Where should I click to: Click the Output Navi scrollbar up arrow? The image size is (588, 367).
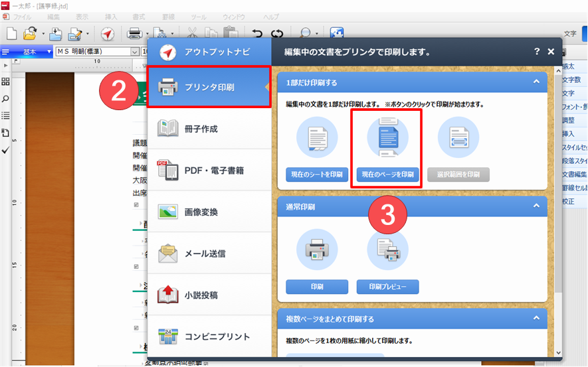[558, 70]
